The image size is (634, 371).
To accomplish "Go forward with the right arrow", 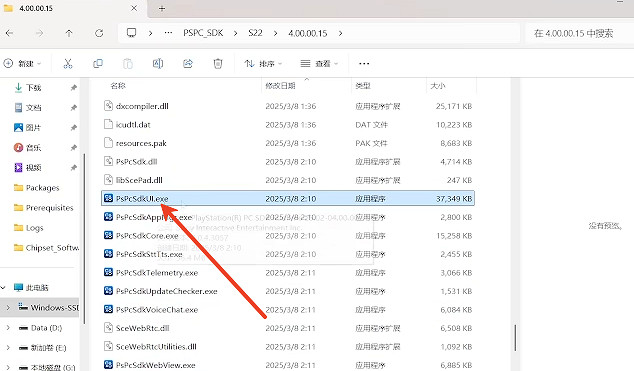I will (39, 33).
